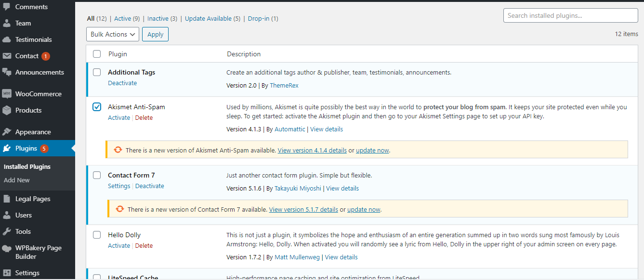Click View version 4.1.4 details link

click(312, 150)
